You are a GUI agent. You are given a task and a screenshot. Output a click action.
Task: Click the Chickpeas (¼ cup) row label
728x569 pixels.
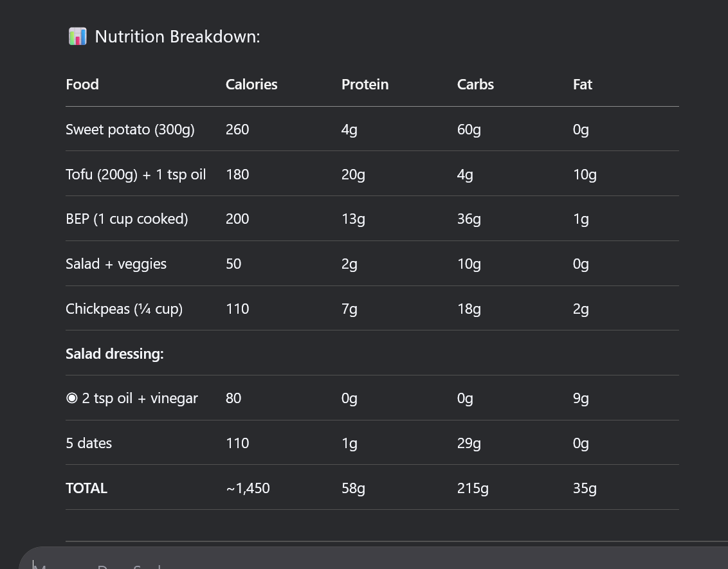(124, 309)
